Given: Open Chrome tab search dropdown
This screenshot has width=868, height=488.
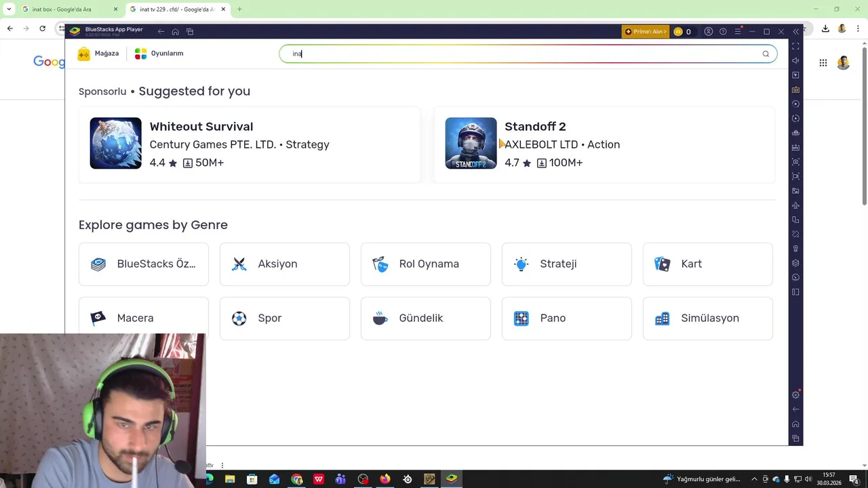Looking at the screenshot, I should (x=8, y=9).
